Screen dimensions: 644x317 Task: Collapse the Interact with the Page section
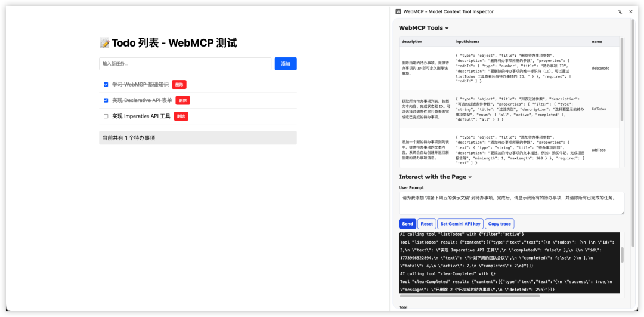click(435, 177)
